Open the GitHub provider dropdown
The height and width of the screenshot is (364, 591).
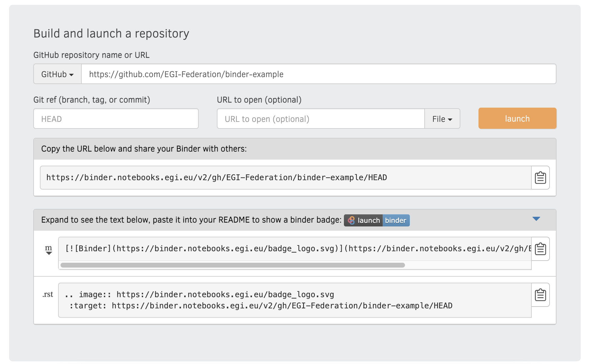(x=57, y=74)
